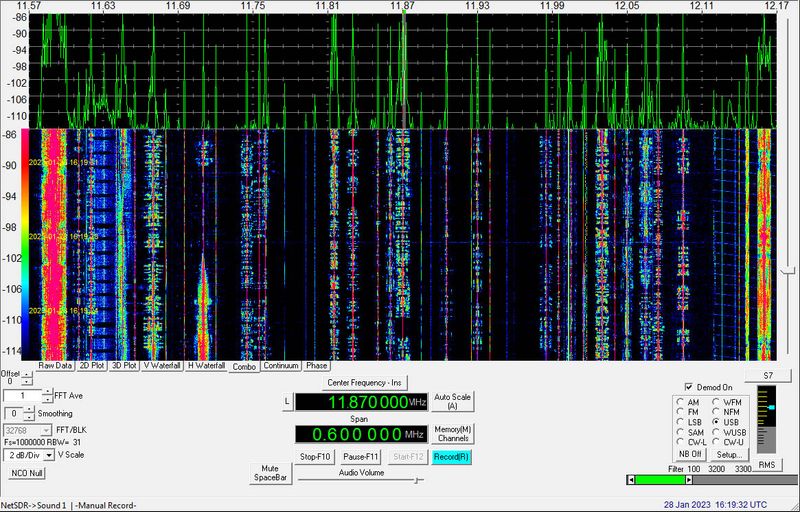
Task: Open the 2D Plot tab
Action: (91, 366)
